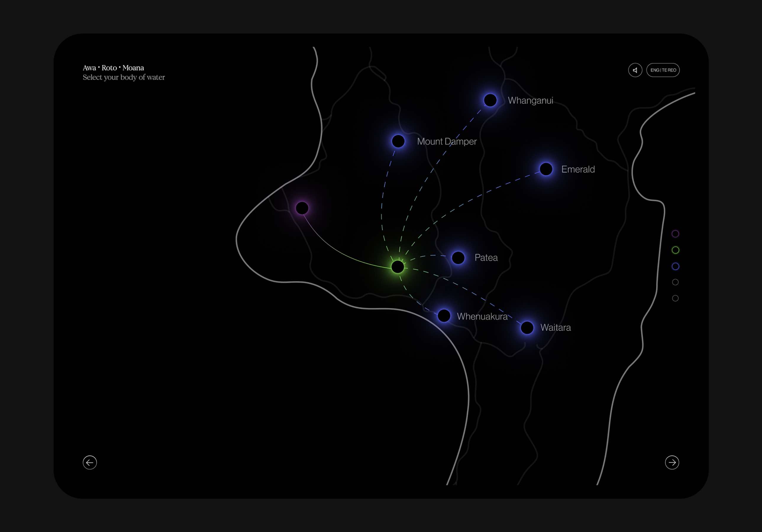Go back with the left arrow button

pos(90,462)
